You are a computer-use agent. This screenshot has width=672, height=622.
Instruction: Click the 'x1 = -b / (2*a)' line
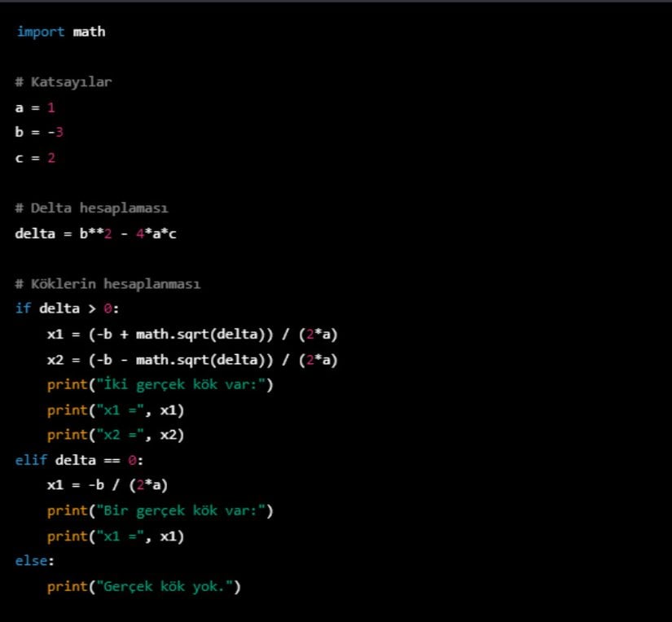tap(108, 485)
